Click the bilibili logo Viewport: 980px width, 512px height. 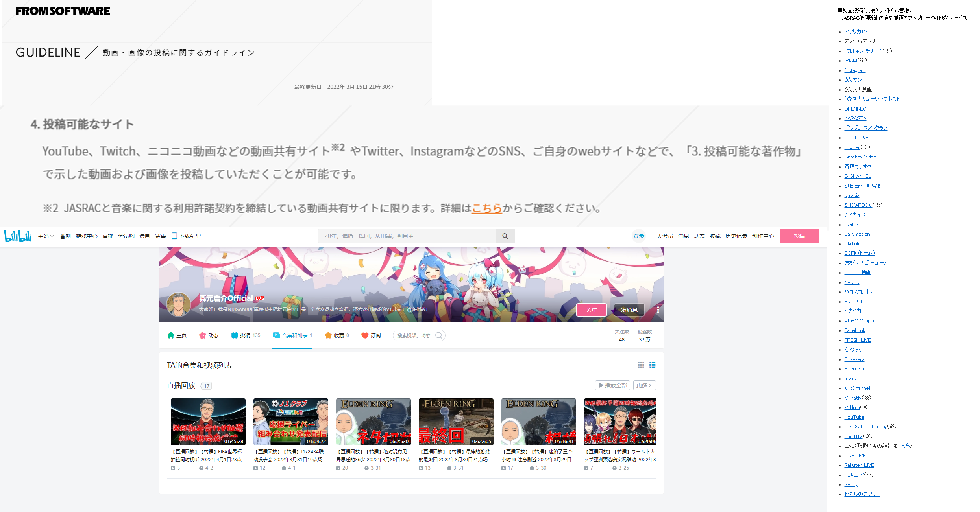click(x=18, y=236)
